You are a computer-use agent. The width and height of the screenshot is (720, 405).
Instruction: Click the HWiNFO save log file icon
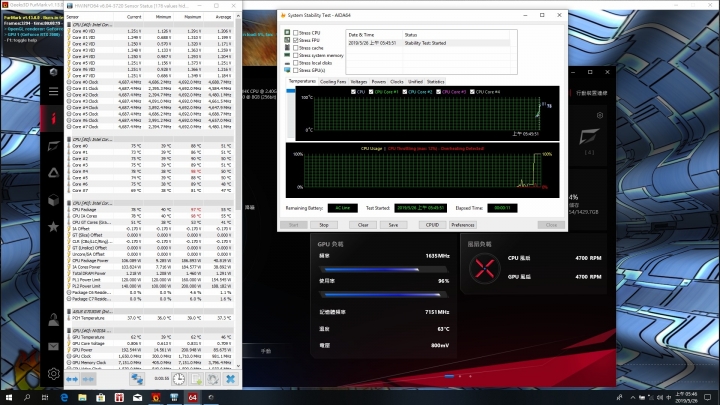click(196, 379)
